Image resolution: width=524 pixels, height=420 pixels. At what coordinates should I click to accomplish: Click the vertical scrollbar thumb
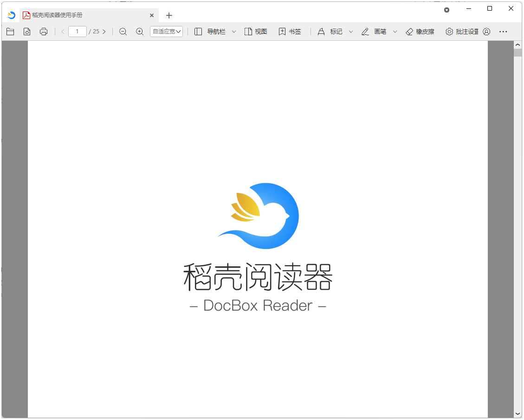click(518, 52)
